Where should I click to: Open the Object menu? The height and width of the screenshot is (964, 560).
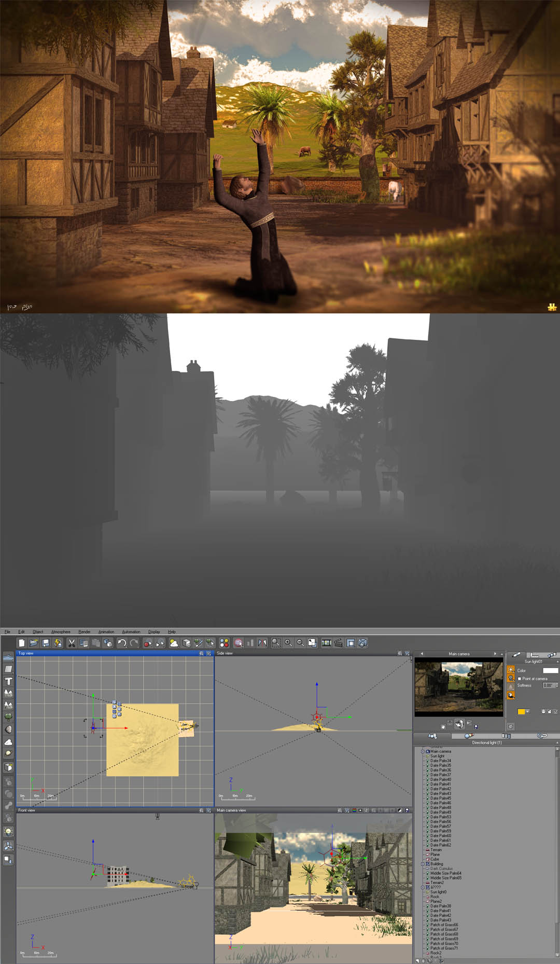[x=38, y=631]
